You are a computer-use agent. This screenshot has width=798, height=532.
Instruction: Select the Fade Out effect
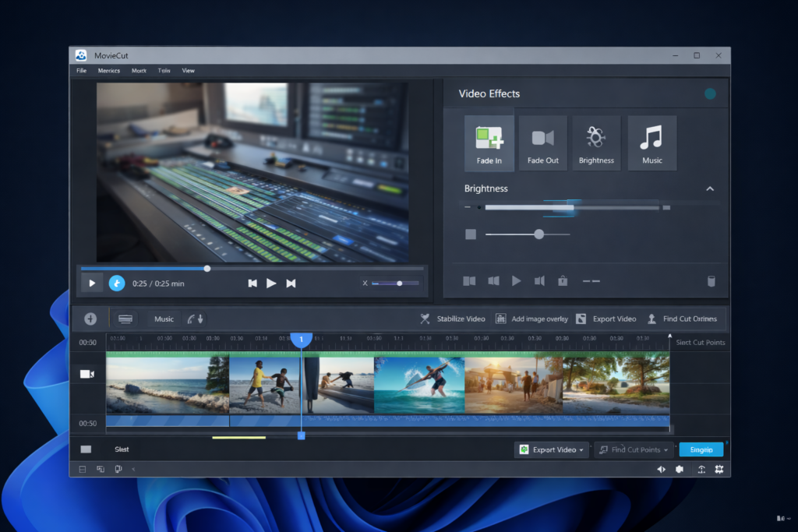pos(542,142)
